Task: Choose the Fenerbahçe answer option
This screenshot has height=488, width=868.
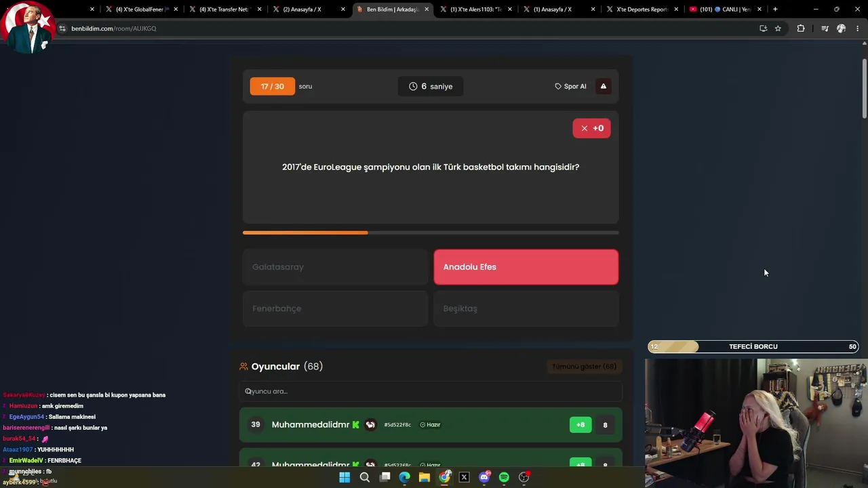Action: pos(335,308)
